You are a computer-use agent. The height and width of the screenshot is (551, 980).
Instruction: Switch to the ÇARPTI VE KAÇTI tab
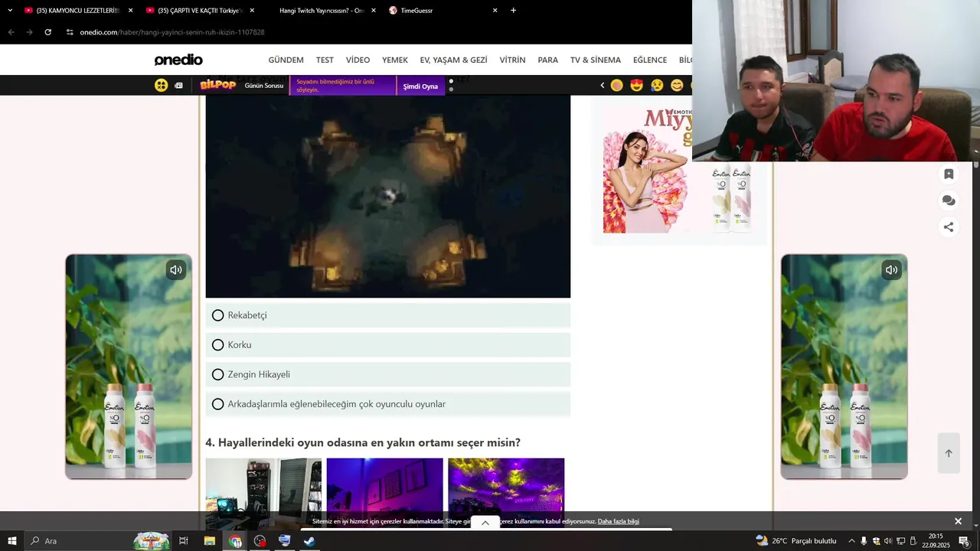[x=200, y=11]
